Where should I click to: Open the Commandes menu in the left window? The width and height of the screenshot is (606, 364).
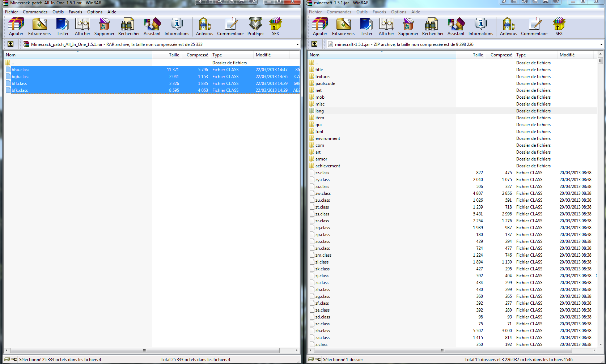[x=35, y=12]
